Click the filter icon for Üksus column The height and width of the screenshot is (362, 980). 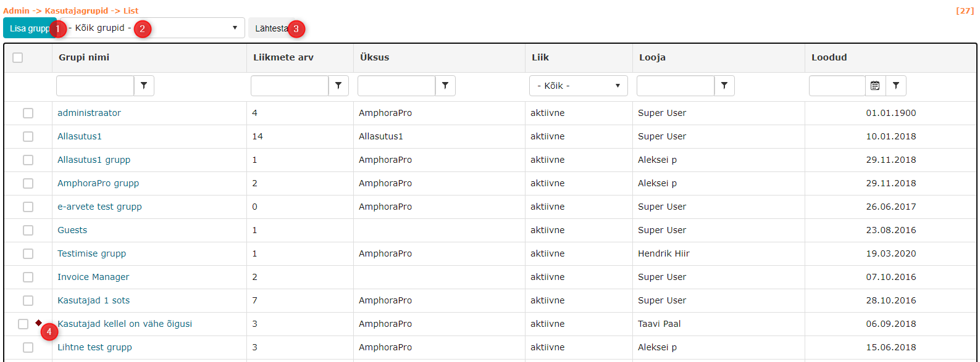point(445,86)
